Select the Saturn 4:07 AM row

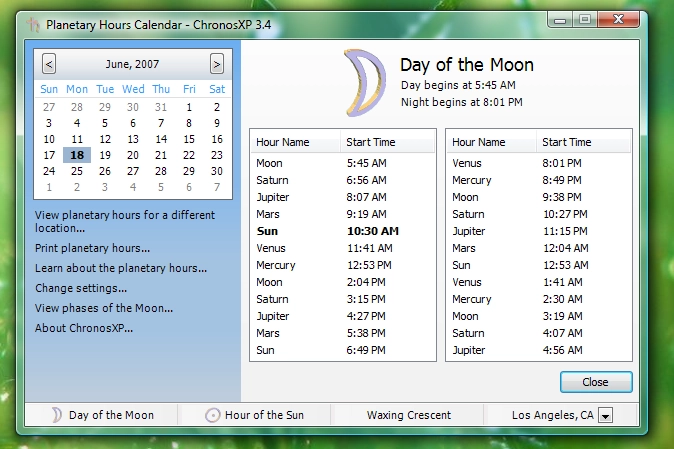point(539,333)
